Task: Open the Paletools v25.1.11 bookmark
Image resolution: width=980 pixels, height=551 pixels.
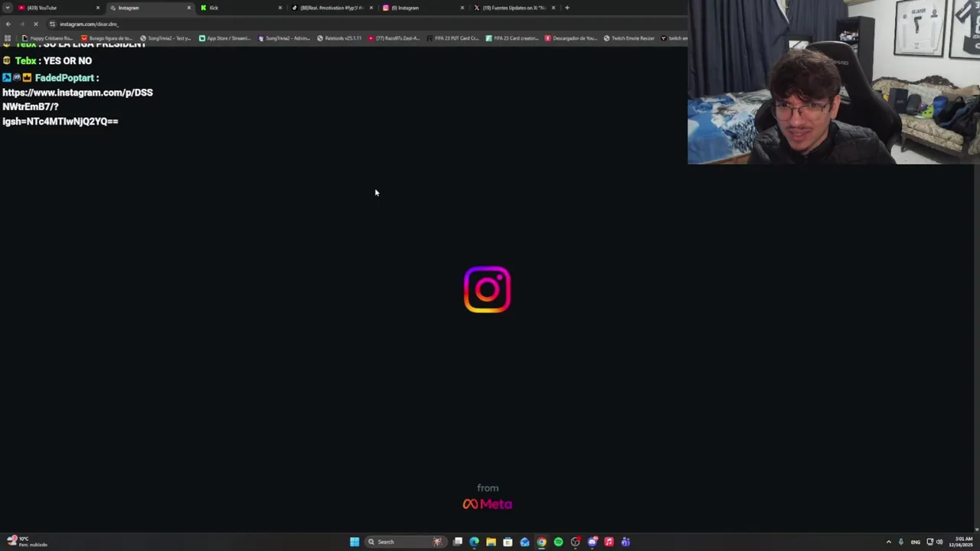Action: [339, 38]
